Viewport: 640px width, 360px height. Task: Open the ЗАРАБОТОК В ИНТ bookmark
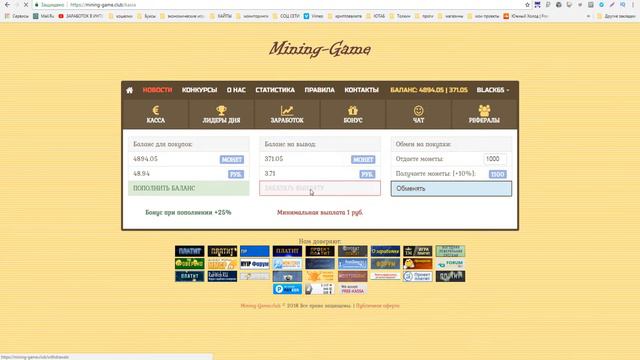click(80, 16)
